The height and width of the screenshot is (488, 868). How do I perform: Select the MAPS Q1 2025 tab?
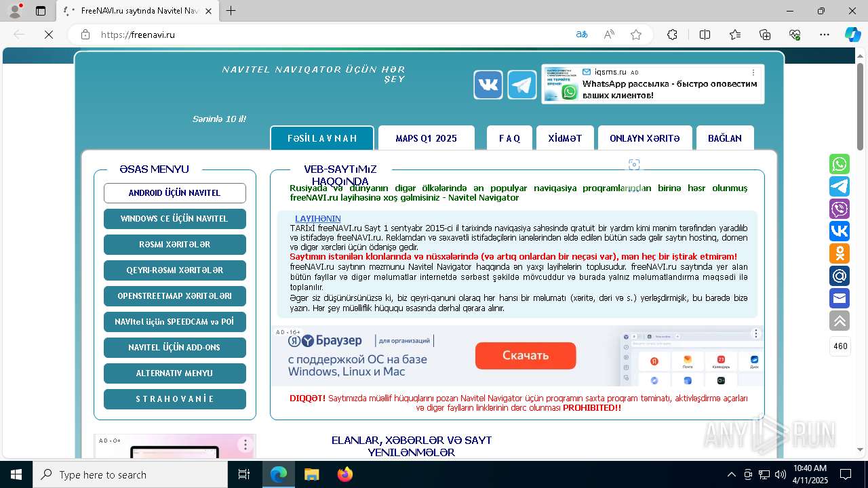point(427,138)
